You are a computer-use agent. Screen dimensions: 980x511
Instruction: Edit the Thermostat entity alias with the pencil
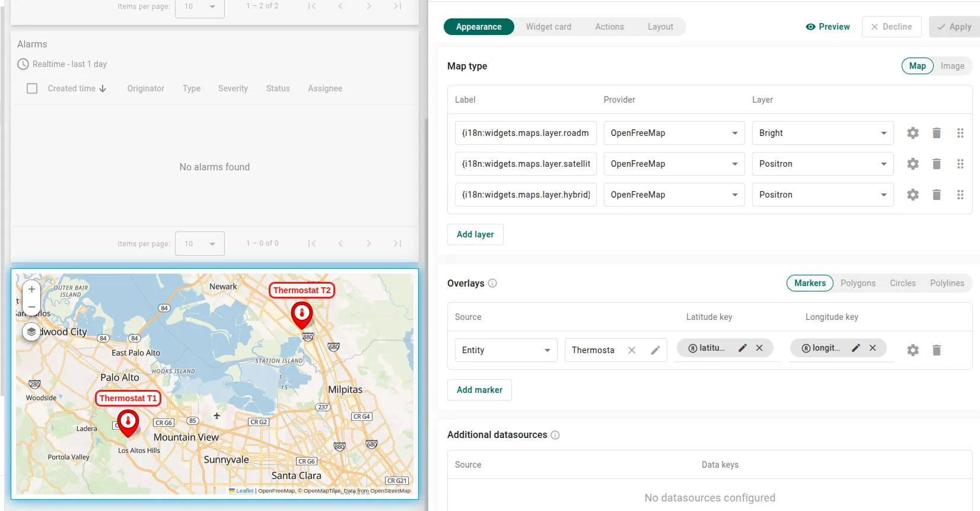656,350
